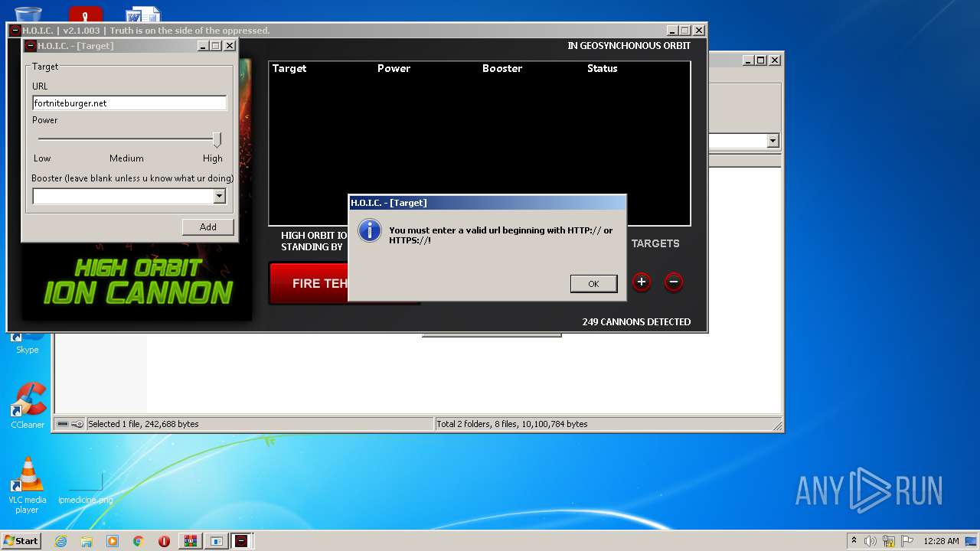Click the HIGH ORBIT ION CANNON logo

(x=137, y=281)
